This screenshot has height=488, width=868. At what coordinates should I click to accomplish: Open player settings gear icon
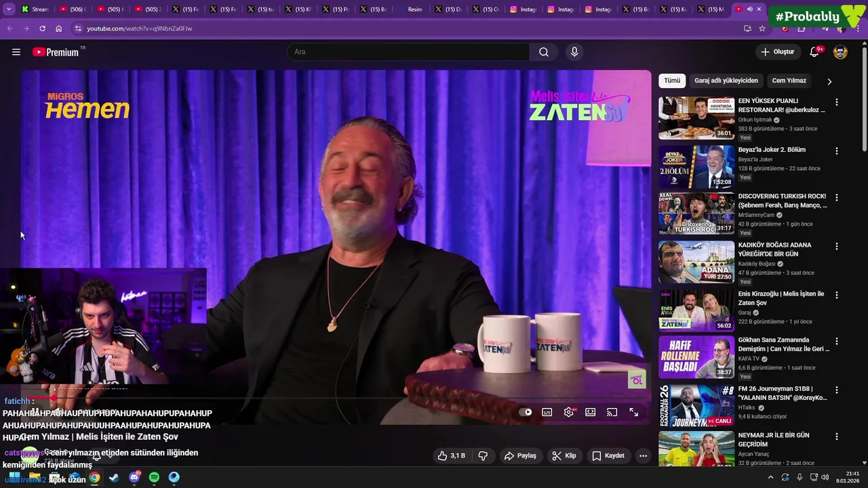[x=569, y=412]
